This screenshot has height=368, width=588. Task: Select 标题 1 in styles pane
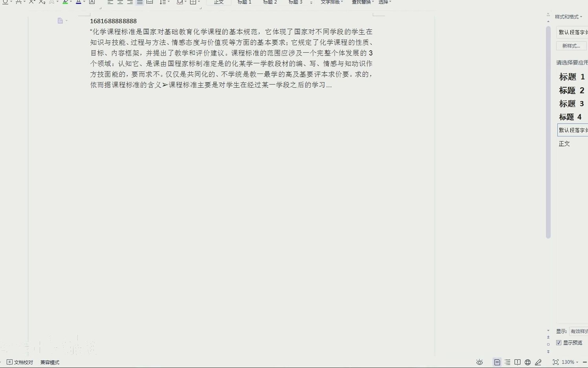click(x=572, y=77)
